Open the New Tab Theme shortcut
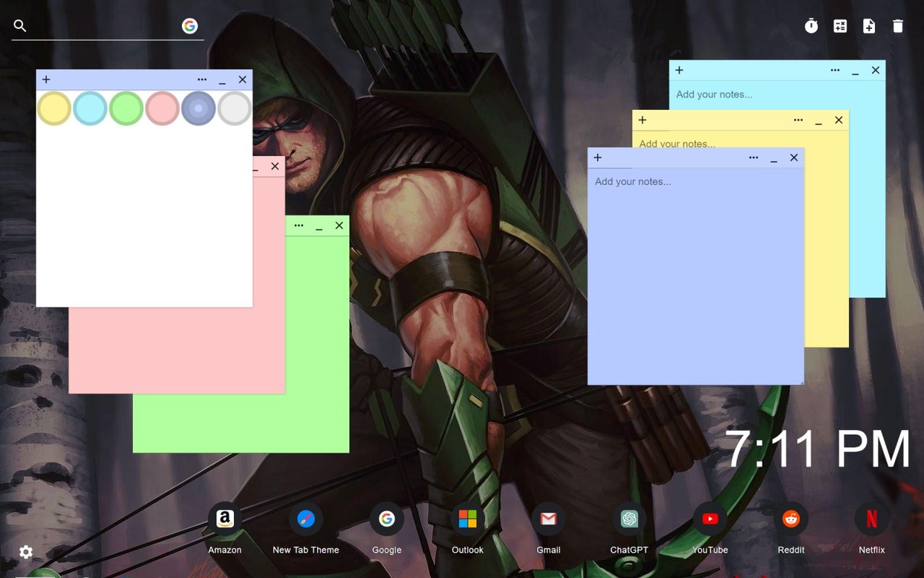The width and height of the screenshot is (924, 578). pos(306,519)
